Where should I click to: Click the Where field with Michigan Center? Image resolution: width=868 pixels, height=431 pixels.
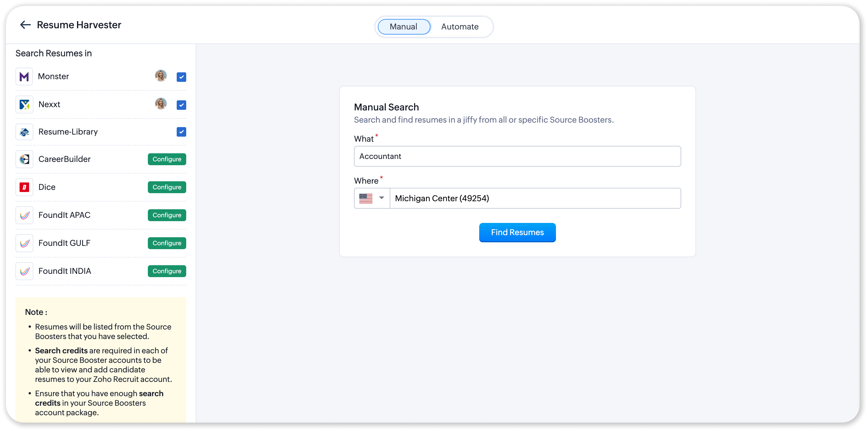(x=535, y=198)
